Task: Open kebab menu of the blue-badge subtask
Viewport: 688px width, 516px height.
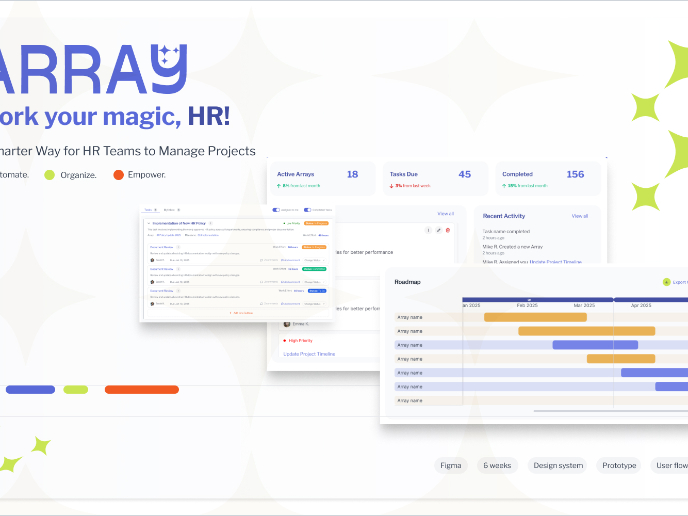Action: pyautogui.click(x=179, y=291)
